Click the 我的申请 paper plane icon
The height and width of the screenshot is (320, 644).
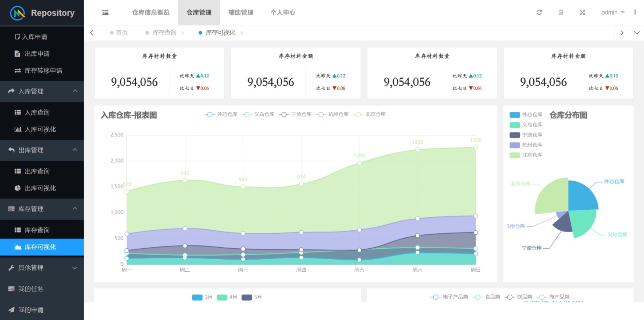click(x=11, y=310)
